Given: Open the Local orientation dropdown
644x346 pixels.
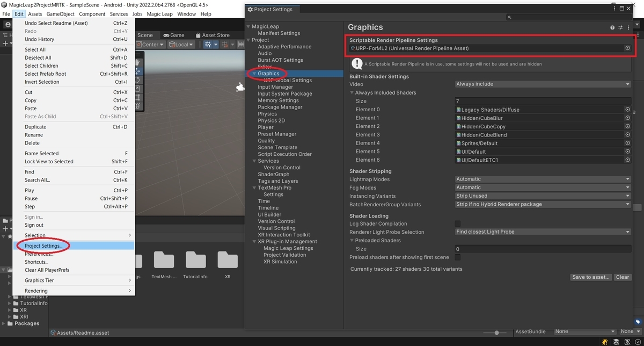Looking at the screenshot, I should tap(181, 45).
